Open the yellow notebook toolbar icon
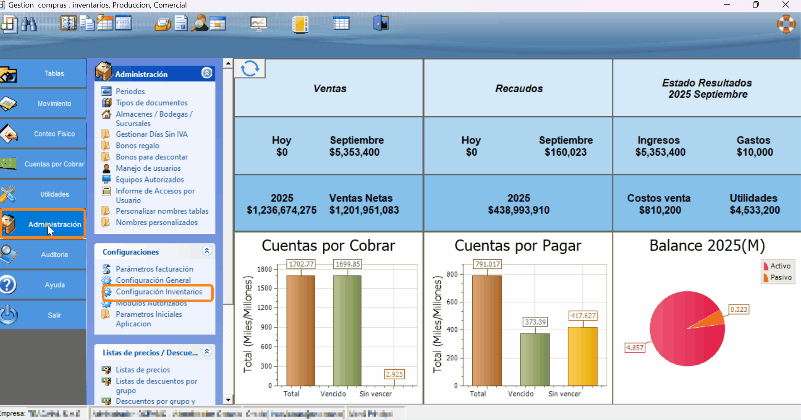The width and height of the screenshot is (801, 420). coord(300,23)
